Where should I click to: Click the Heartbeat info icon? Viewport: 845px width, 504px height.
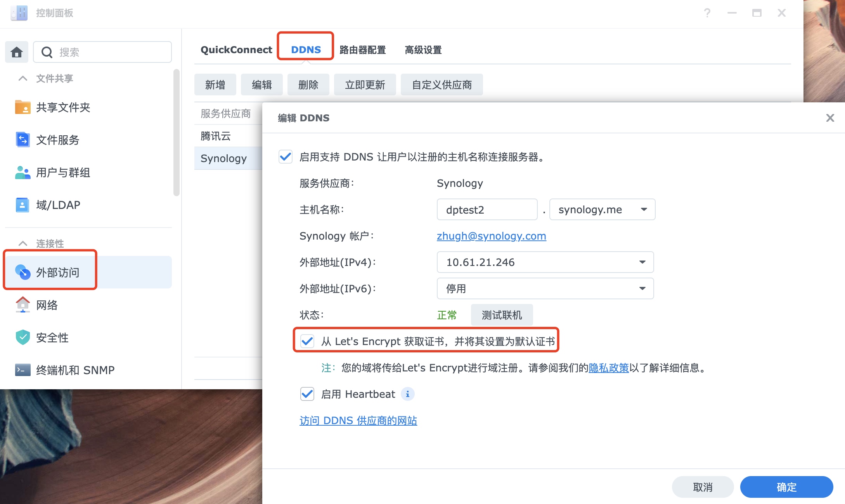(407, 394)
